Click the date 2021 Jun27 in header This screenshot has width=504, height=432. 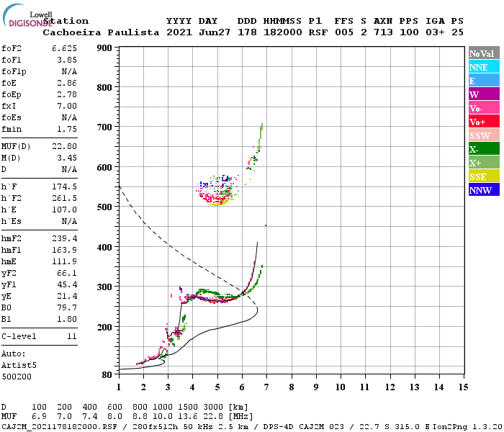(198, 32)
